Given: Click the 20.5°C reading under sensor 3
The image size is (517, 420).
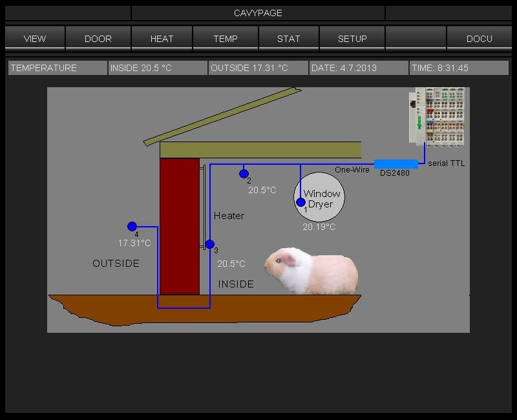Looking at the screenshot, I should tap(231, 264).
